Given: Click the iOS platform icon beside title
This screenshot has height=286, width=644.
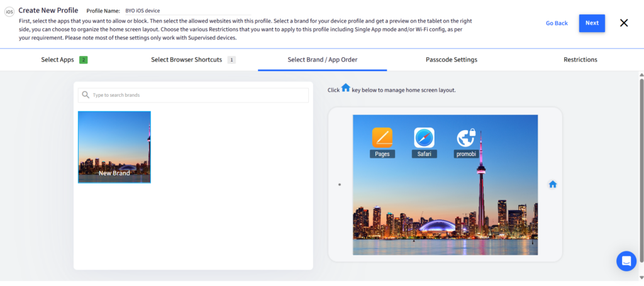Looking at the screenshot, I should click(9, 11).
